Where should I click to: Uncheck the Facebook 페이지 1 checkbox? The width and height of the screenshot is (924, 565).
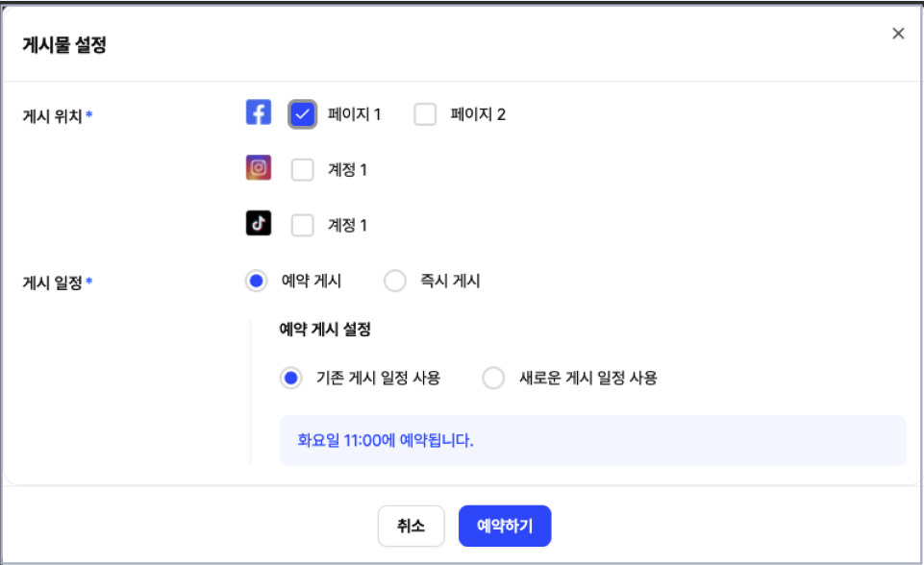pyautogui.click(x=302, y=114)
